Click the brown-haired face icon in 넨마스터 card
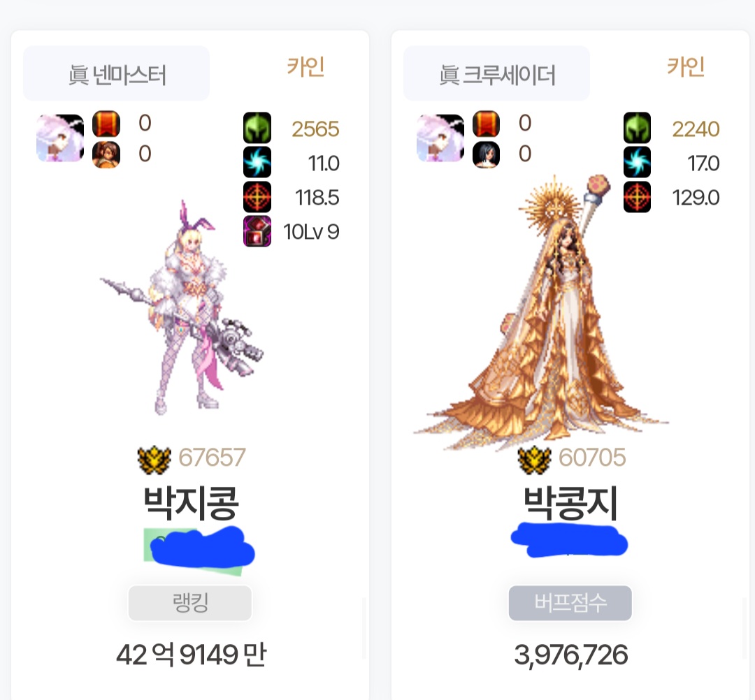This screenshot has width=755, height=700. point(106,154)
